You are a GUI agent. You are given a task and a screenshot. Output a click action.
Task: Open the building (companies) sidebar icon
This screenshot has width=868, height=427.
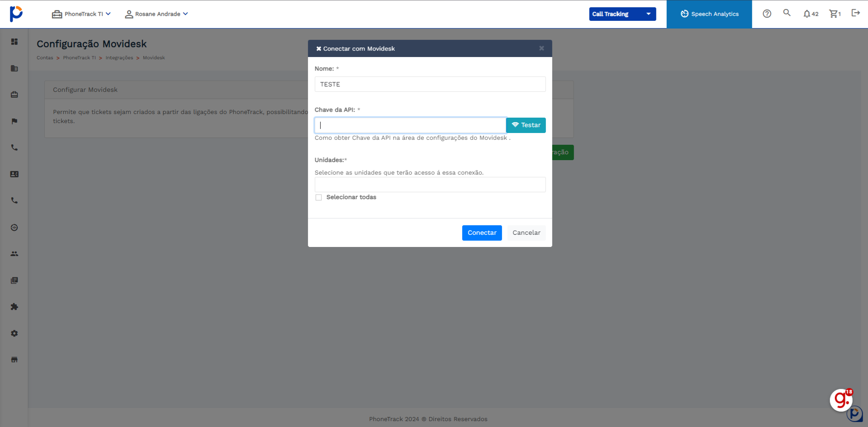pyautogui.click(x=14, y=68)
